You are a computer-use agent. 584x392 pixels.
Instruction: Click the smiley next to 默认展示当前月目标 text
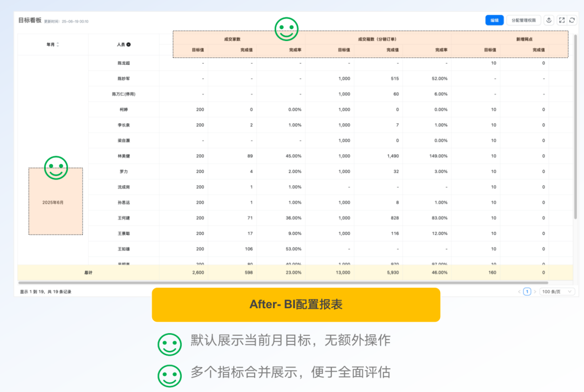coord(169,344)
